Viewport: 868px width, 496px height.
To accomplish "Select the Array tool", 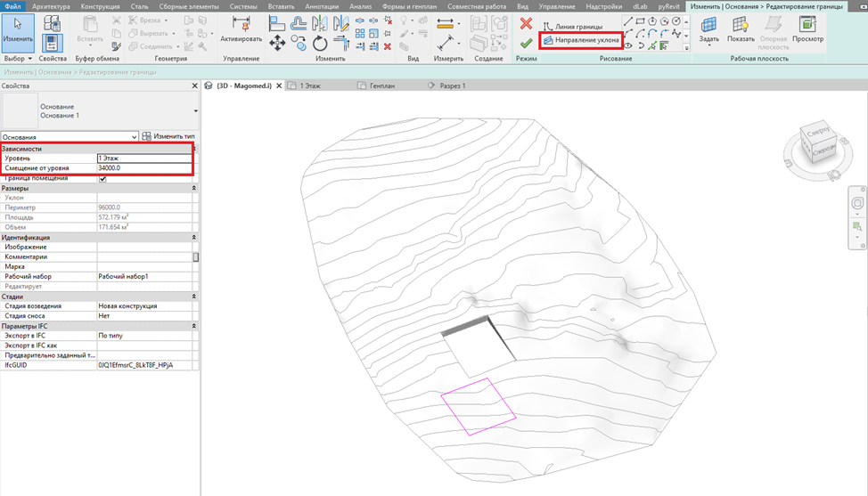I will tap(360, 34).
